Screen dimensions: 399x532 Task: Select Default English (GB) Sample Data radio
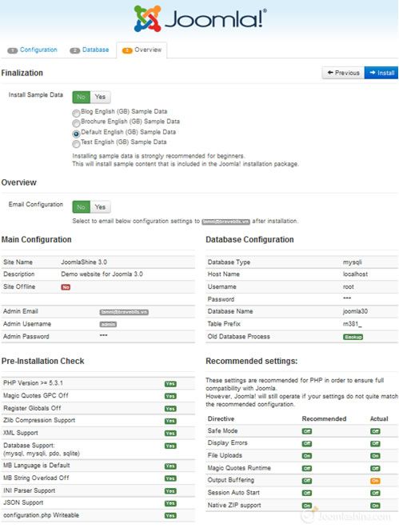76,134
